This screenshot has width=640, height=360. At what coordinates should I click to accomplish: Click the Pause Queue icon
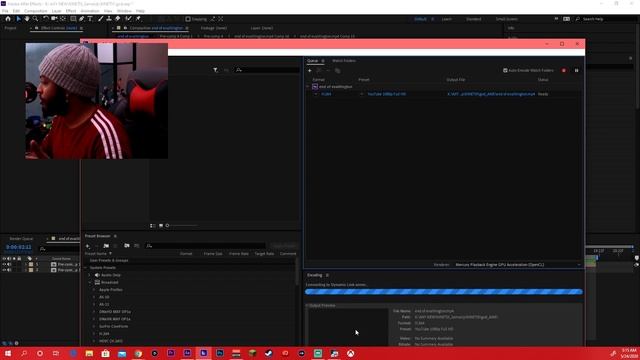576,71
